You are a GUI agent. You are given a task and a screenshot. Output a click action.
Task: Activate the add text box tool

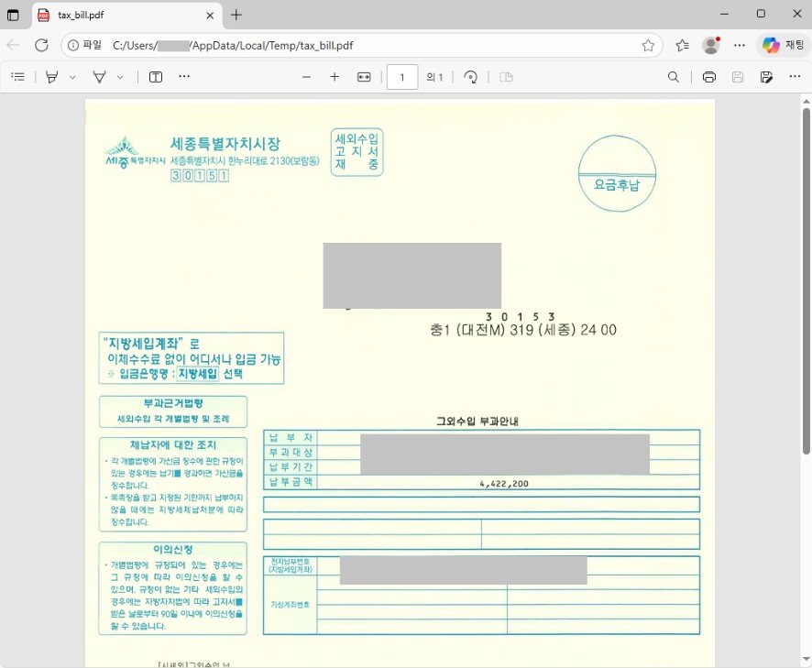pos(156,77)
